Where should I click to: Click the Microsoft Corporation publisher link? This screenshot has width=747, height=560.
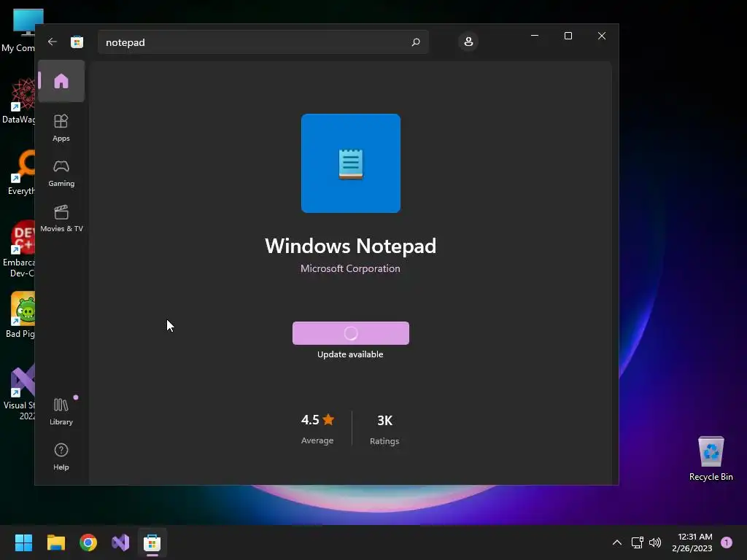pos(350,268)
